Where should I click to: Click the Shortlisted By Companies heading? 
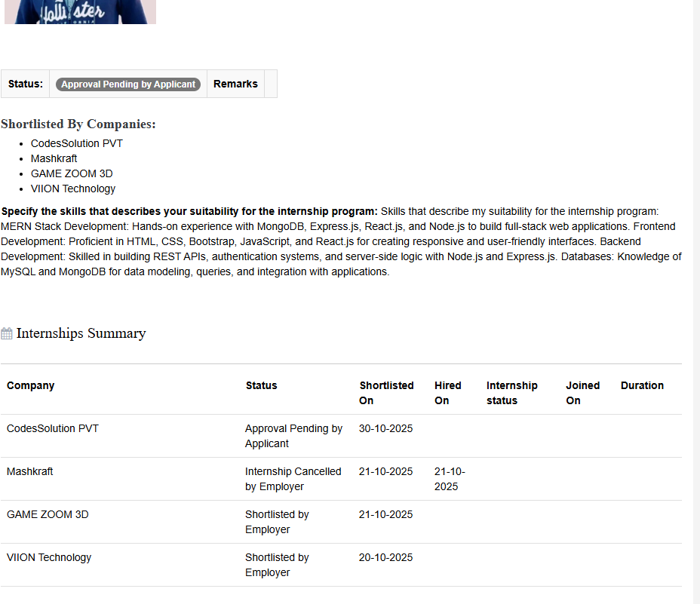tap(78, 124)
